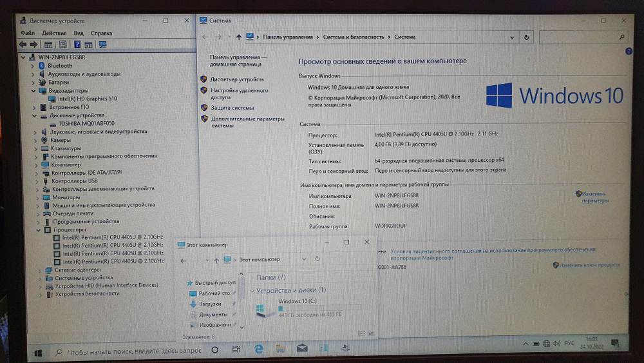Click Forward arrow in Device Manager toolbar
644x363 pixels.
(x=34, y=44)
